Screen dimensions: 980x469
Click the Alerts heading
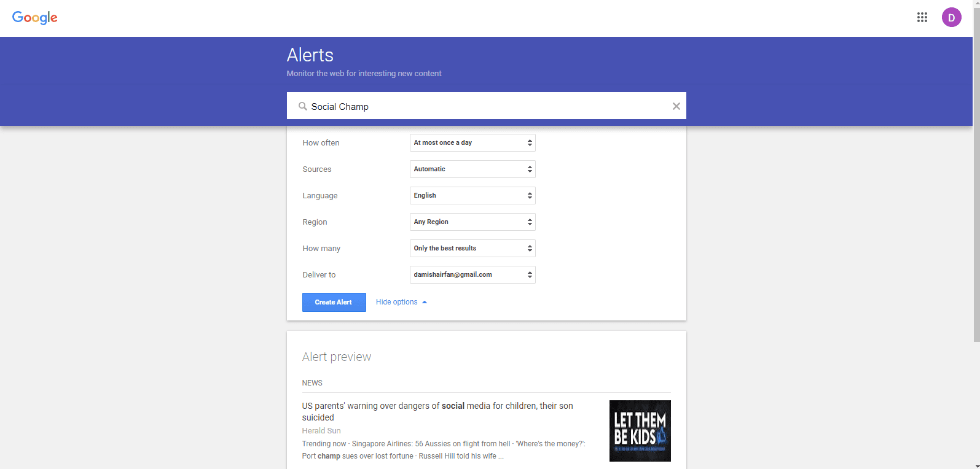point(310,55)
